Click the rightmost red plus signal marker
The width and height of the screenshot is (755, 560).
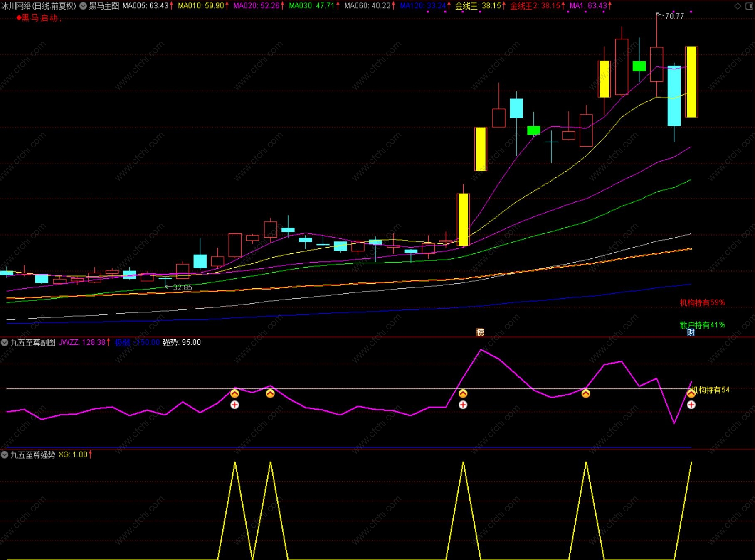pyautogui.click(x=691, y=405)
